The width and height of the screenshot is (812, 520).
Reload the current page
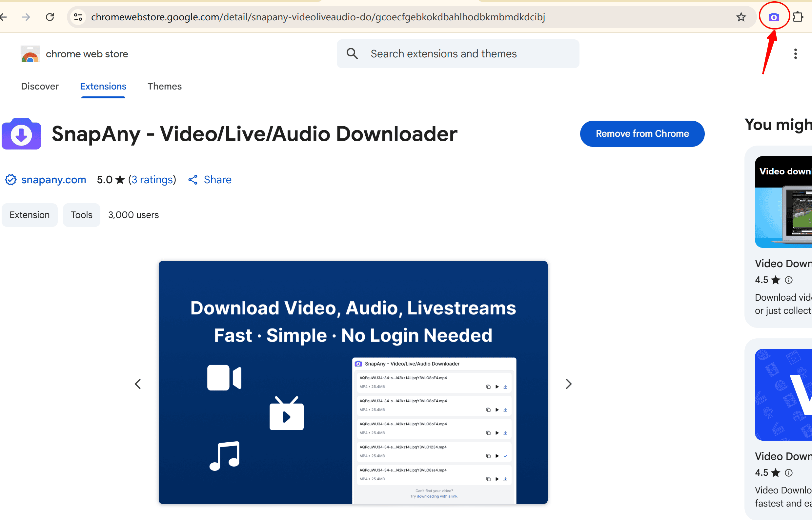[x=50, y=17]
